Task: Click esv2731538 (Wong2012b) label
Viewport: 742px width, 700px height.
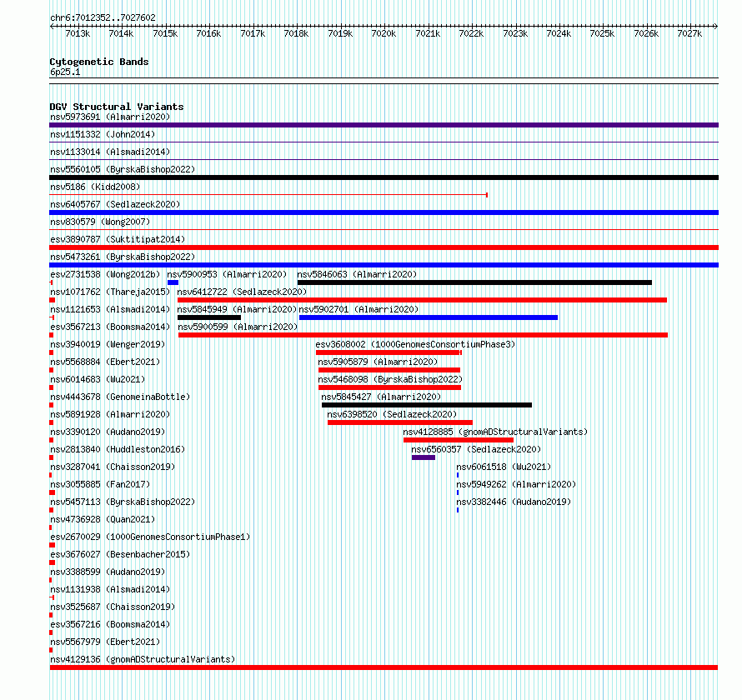Action: [x=105, y=274]
